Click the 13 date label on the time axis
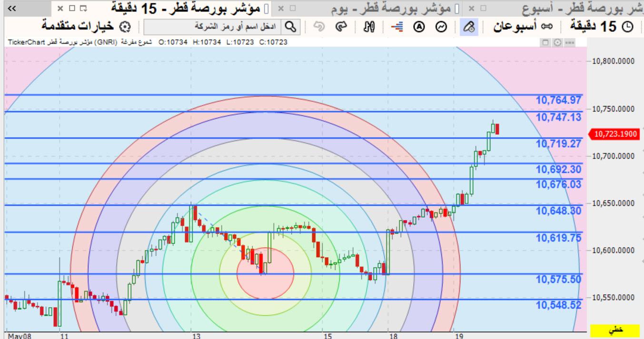644x339 pixels. tap(197, 336)
